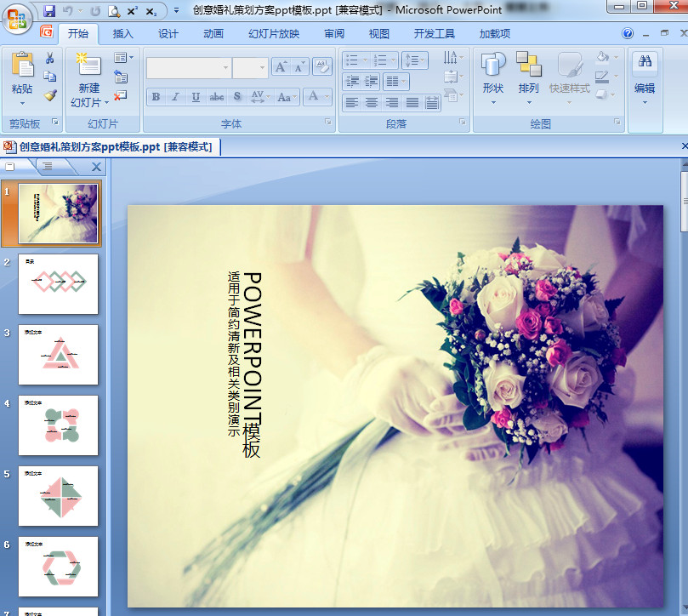Open the 排列 arrange menu
This screenshot has width=688, height=616.
coord(529,78)
